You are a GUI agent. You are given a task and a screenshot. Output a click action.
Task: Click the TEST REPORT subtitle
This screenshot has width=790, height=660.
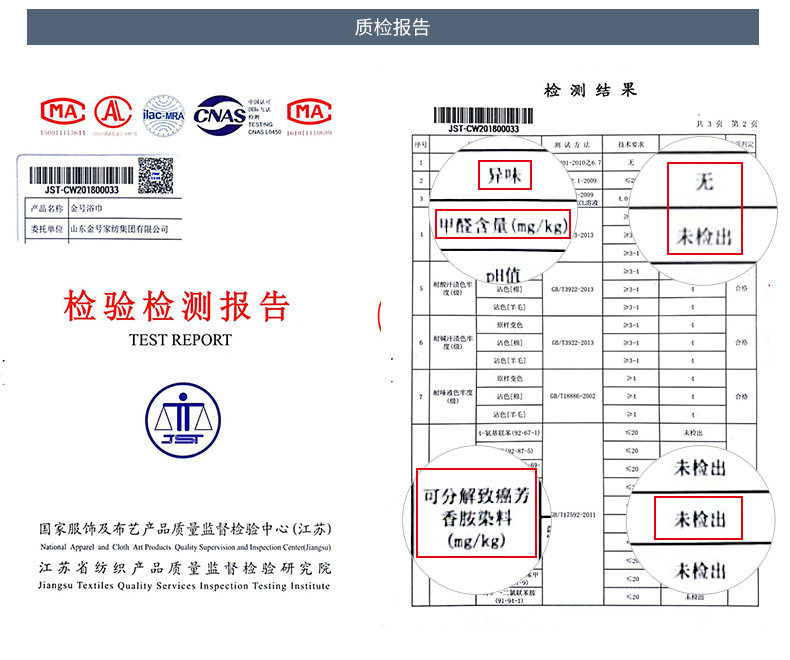180,340
